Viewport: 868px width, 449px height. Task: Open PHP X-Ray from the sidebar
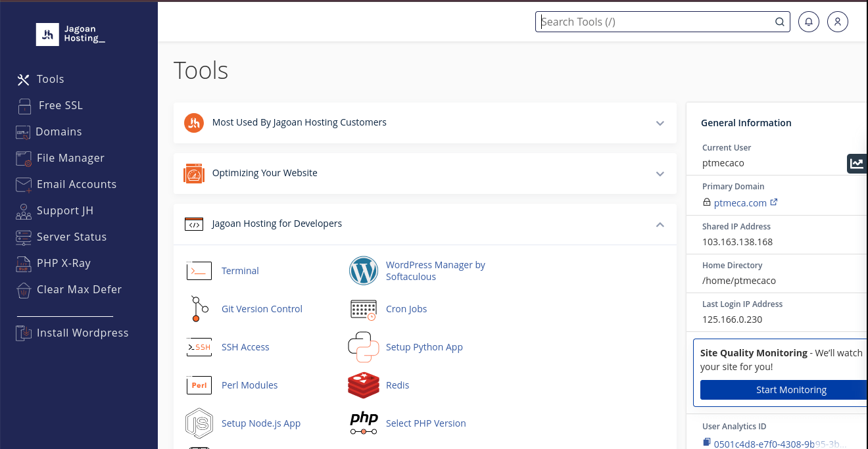click(x=53, y=263)
